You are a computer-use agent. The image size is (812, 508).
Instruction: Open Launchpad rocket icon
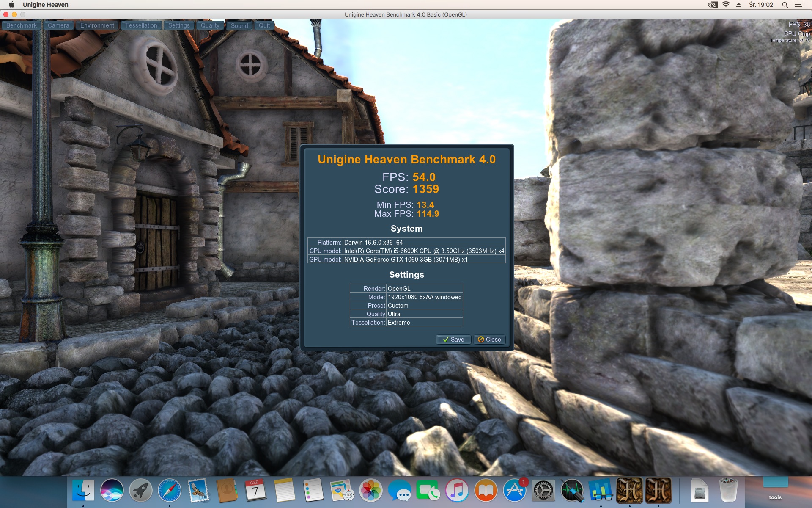click(x=141, y=491)
